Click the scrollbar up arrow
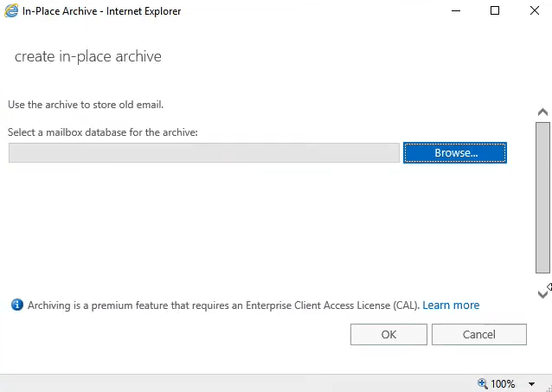 (542, 112)
